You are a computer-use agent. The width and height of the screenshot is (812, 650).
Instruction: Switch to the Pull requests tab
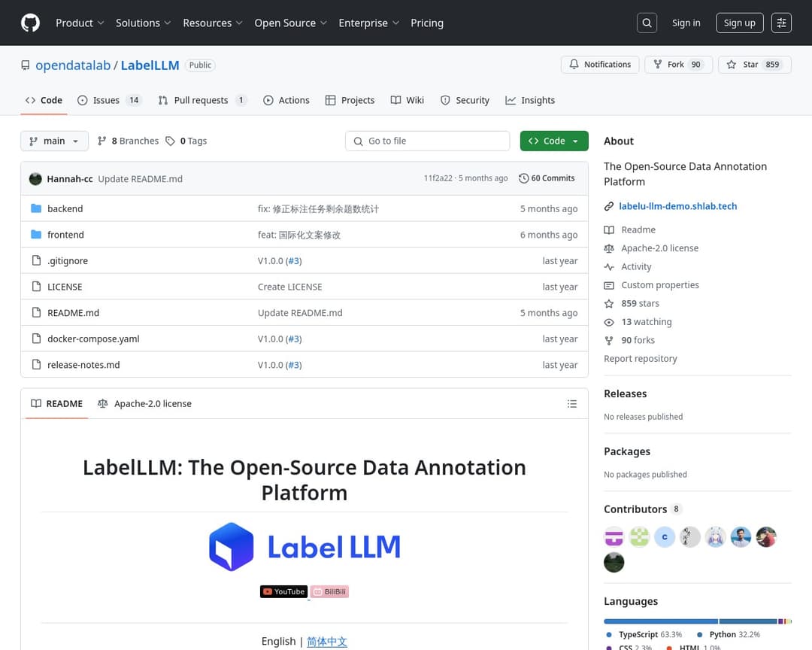click(x=202, y=100)
